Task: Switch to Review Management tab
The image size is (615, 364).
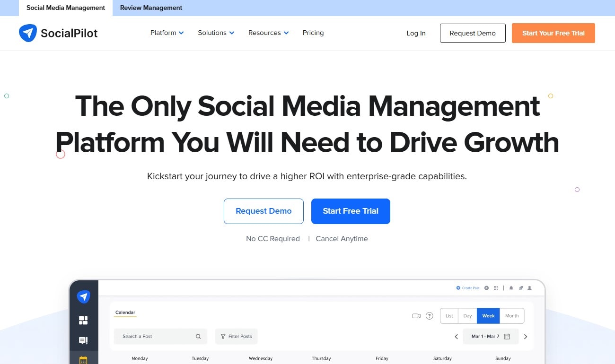Action: click(151, 8)
